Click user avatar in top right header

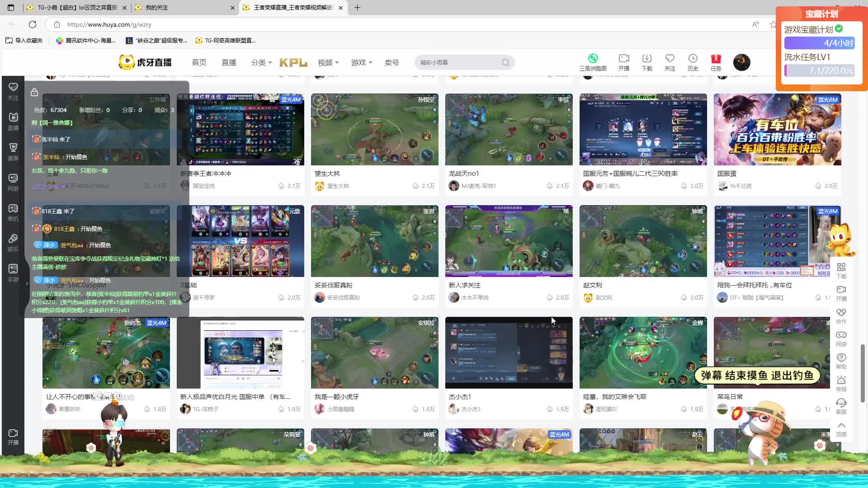coord(741,62)
